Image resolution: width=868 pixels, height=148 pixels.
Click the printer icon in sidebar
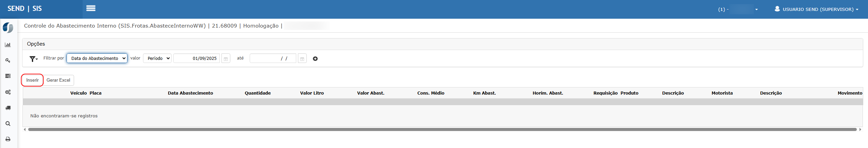[8, 139]
